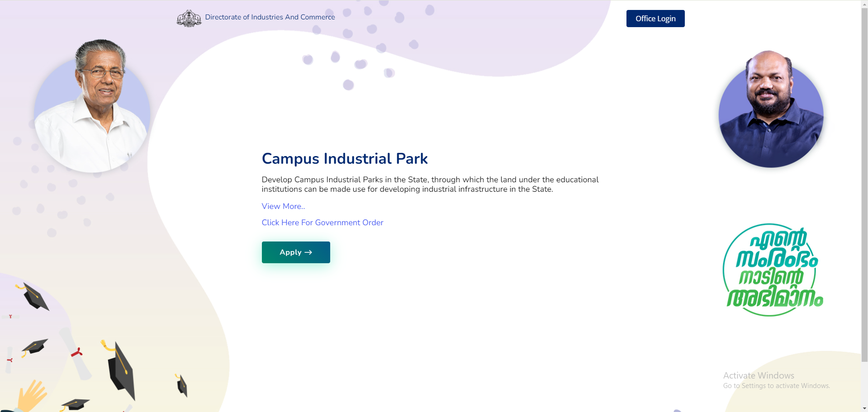Open the Government Order link
Screen dimensions: 868x412
click(322, 223)
